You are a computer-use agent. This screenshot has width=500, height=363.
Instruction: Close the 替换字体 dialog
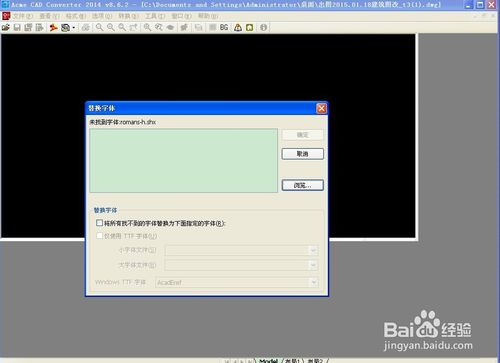(x=321, y=108)
